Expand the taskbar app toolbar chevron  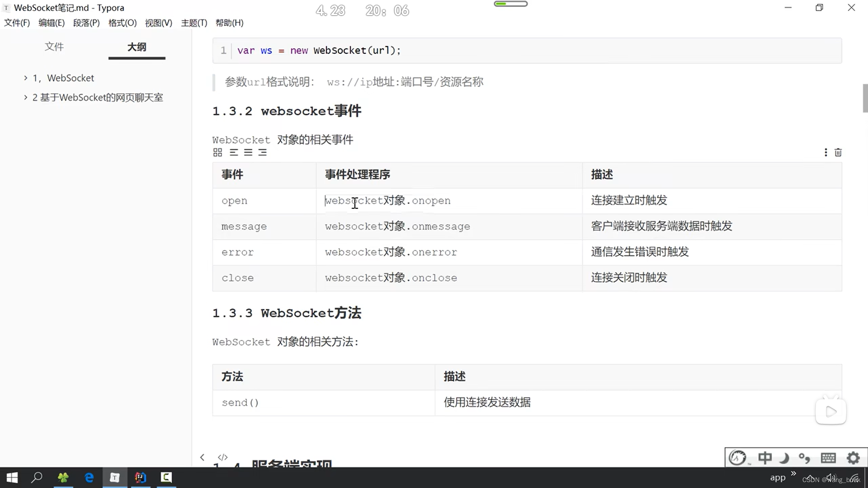[793, 473]
